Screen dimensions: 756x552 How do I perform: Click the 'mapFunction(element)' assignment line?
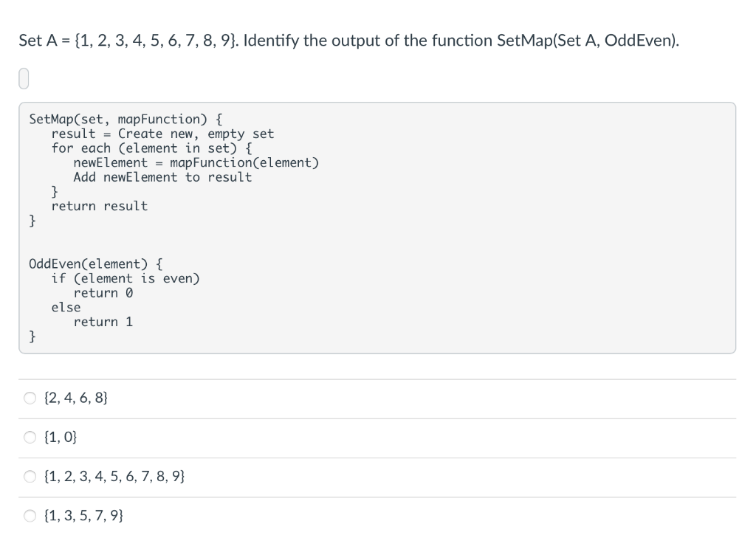[196, 162]
